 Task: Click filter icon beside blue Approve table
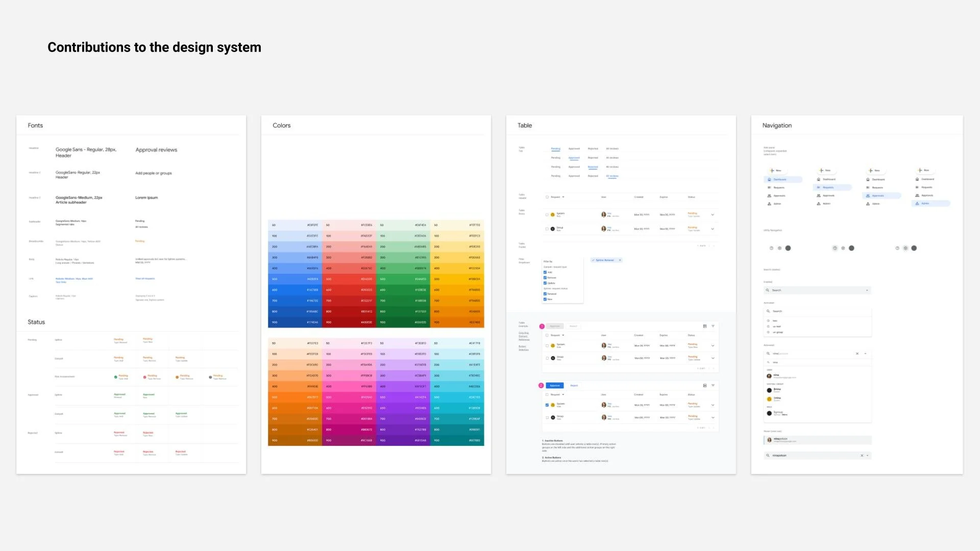coord(713,386)
